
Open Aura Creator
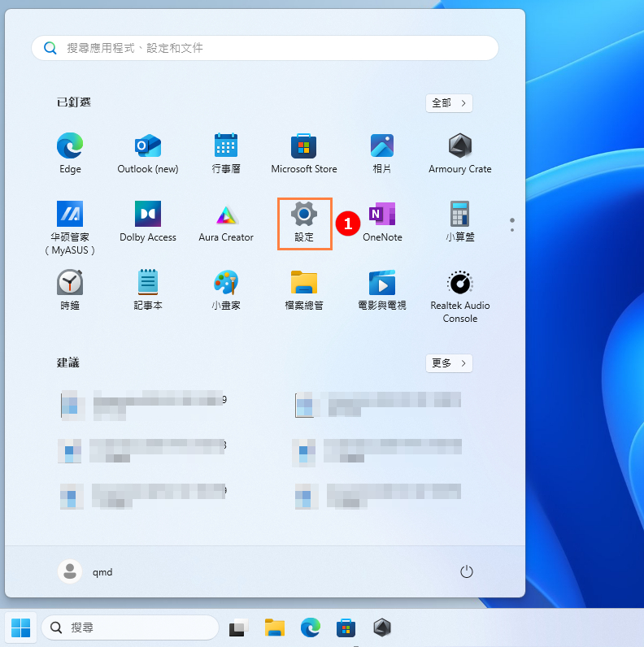[226, 223]
